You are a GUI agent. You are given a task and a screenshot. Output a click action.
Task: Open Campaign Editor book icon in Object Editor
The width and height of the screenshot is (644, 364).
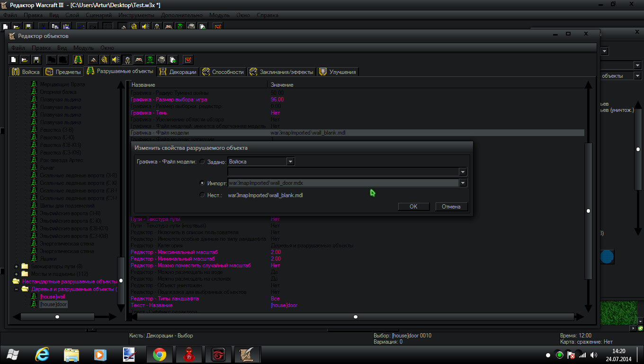click(x=138, y=60)
